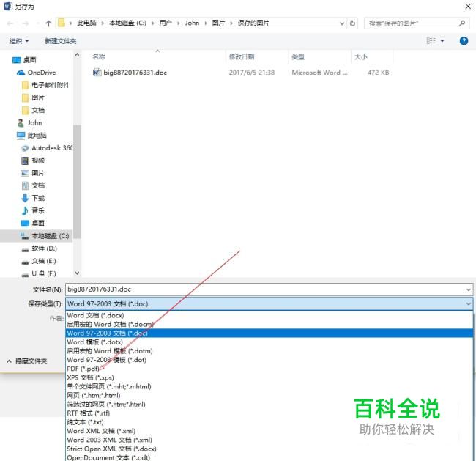Select U 盘 (F:) drive
Image resolution: width=476 pixels, height=461 pixels.
(x=39, y=273)
